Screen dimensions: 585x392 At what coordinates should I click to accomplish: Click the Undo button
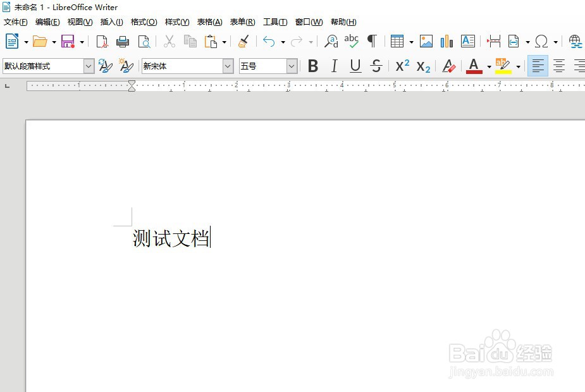[268, 41]
